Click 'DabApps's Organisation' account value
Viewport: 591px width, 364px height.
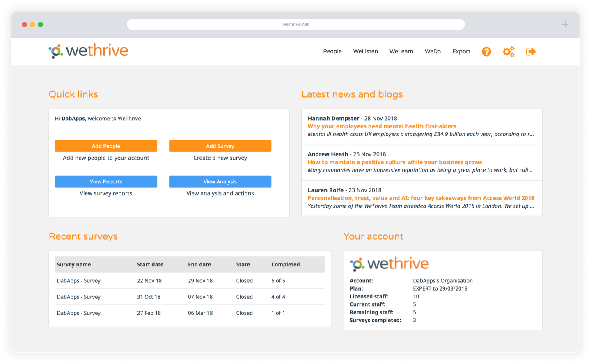[x=443, y=281]
